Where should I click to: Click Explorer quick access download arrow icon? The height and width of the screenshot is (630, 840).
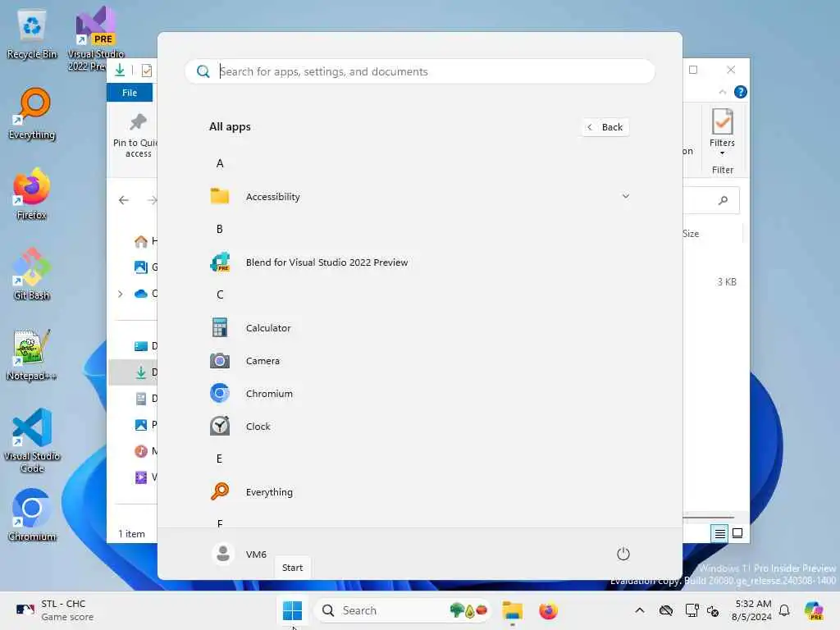click(x=120, y=71)
